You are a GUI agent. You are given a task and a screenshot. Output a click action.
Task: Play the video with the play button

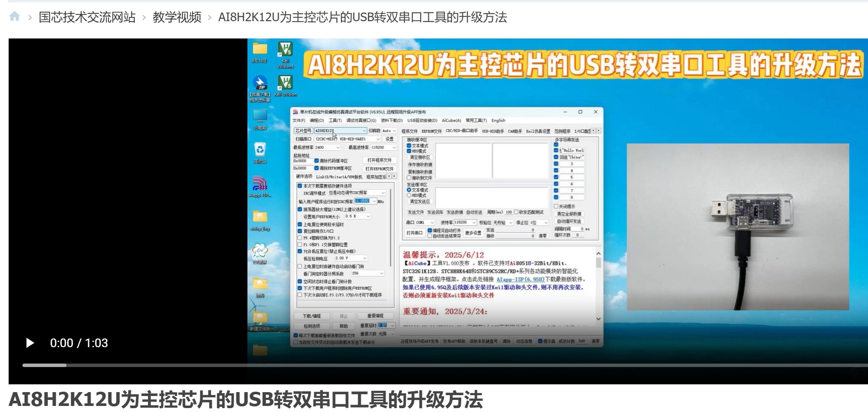point(30,343)
